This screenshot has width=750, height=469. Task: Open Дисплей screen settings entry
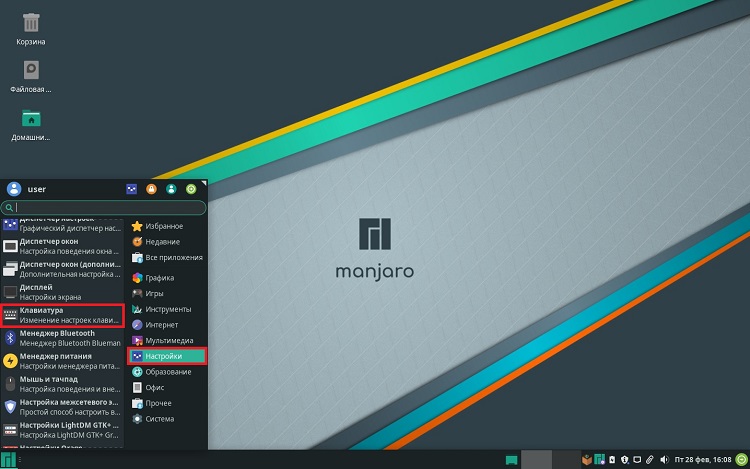(x=62, y=292)
